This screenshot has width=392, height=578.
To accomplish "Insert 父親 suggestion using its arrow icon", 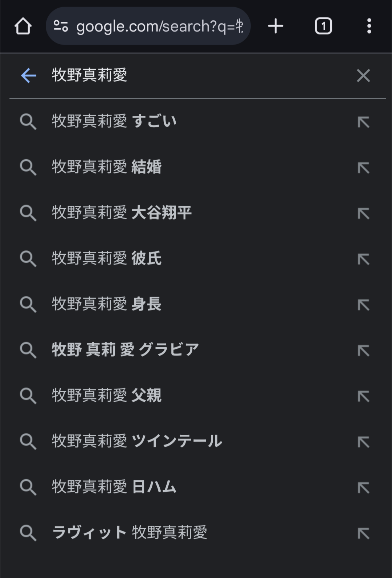I will tap(363, 396).
